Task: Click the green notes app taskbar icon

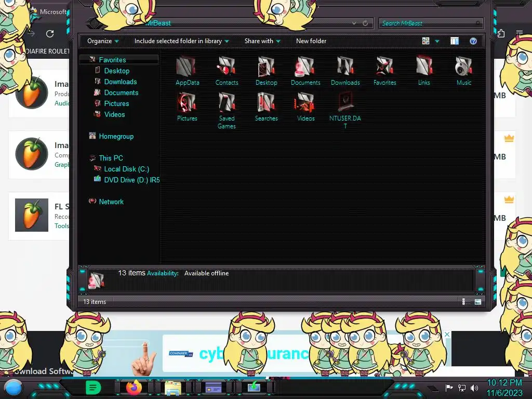Action: 94,387
